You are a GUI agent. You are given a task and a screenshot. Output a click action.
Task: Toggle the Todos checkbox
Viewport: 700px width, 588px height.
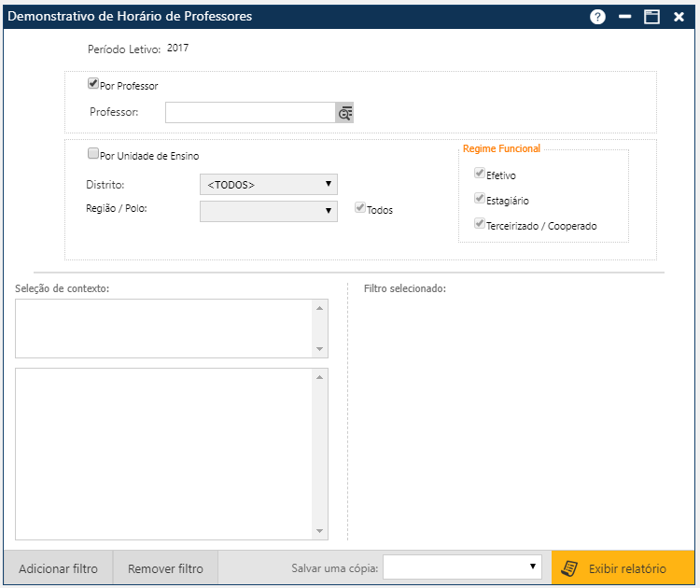coord(359,209)
